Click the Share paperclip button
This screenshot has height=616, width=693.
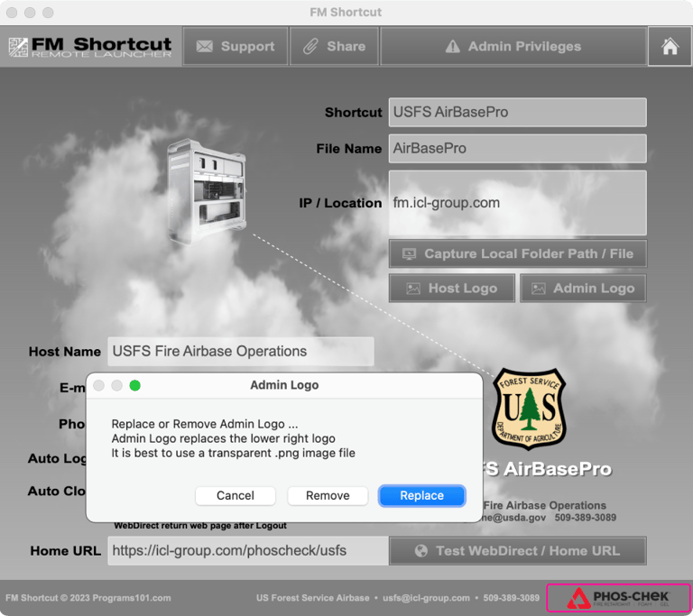335,46
